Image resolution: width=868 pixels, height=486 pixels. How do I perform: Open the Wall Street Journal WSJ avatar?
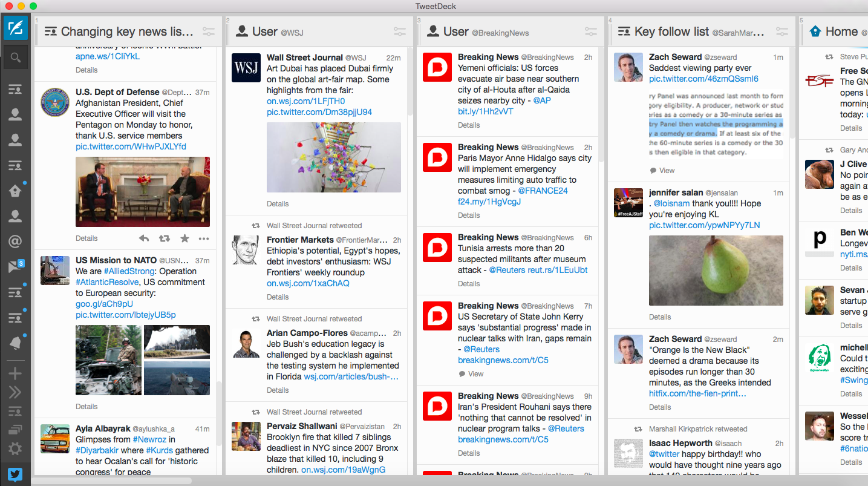coord(246,67)
